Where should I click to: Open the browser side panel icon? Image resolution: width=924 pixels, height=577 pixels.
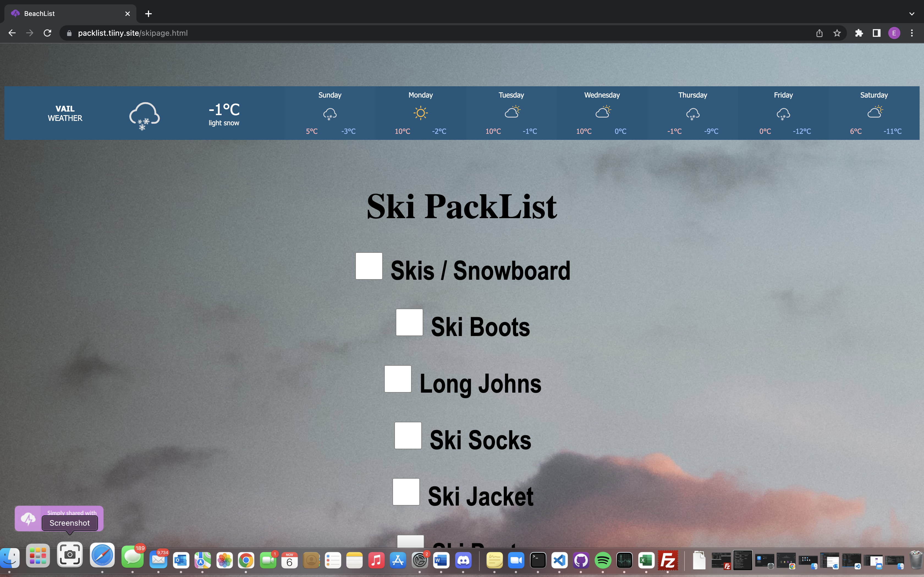877,33
